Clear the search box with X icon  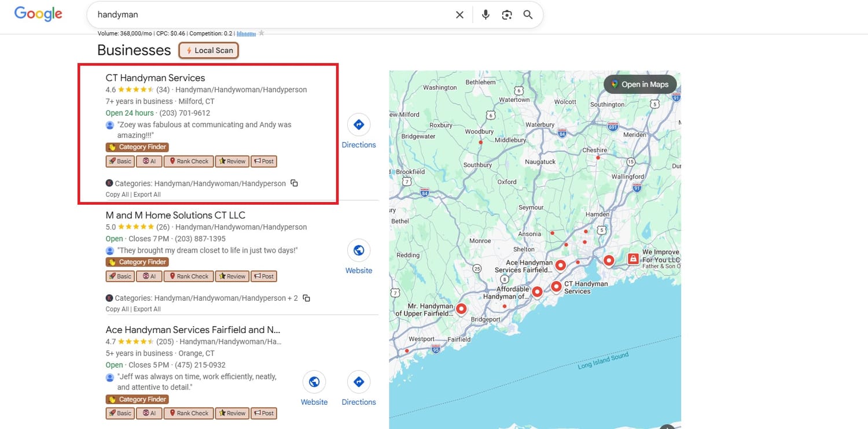pyautogui.click(x=459, y=14)
